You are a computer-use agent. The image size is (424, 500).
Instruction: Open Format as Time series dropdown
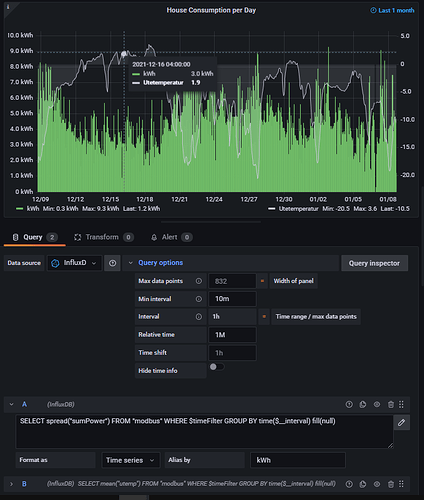[131, 460]
